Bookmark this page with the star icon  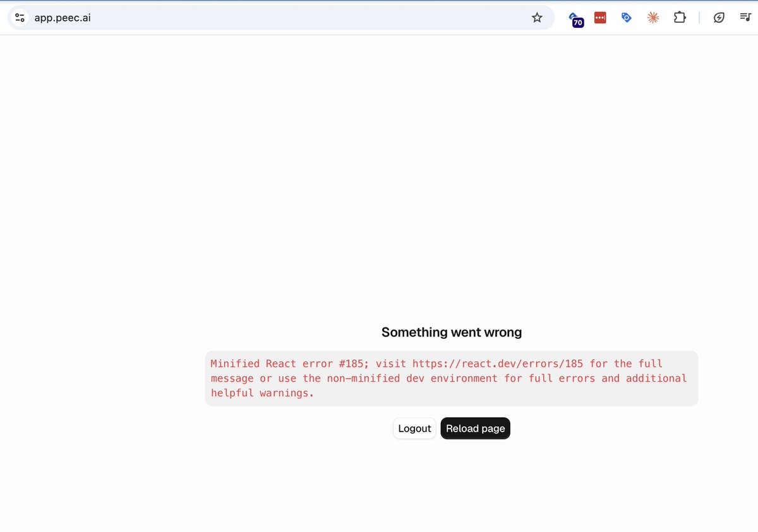pos(537,18)
